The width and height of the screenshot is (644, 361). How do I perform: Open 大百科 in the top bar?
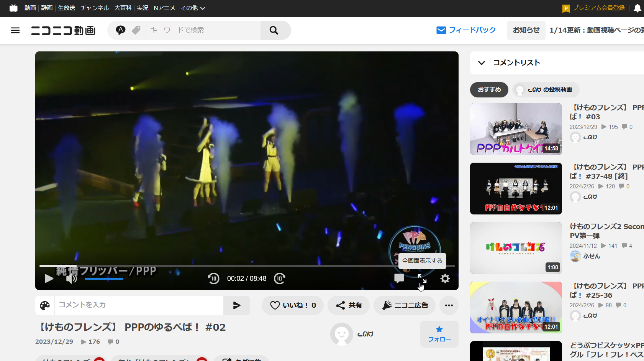point(123,8)
